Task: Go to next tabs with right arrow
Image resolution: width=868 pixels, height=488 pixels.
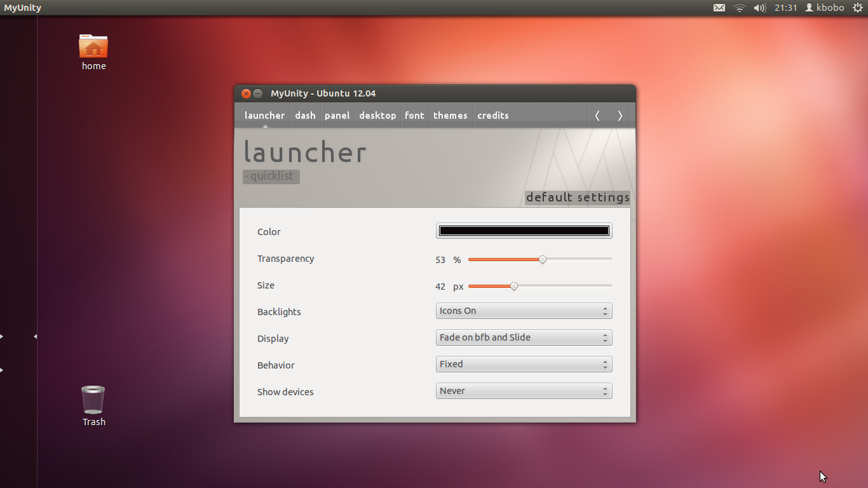Action: click(x=620, y=116)
